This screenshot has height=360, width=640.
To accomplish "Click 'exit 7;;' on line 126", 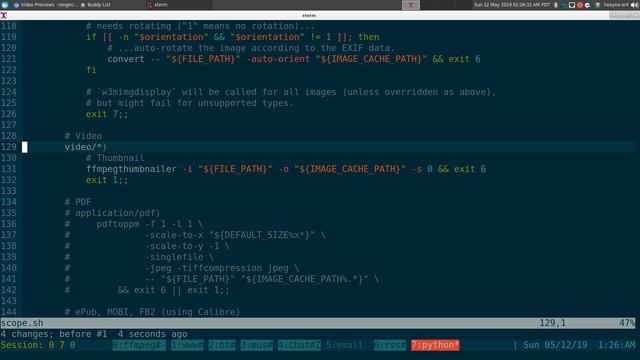I will pyautogui.click(x=107, y=114).
